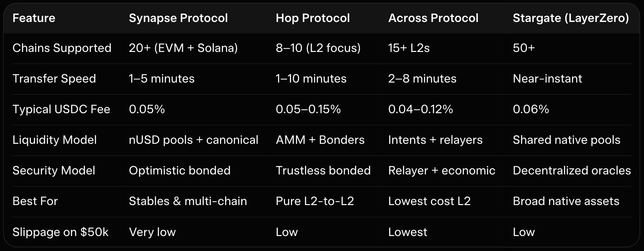Click the Lowest slippage cell
Viewport: 644px width, 251px height.
408,232
